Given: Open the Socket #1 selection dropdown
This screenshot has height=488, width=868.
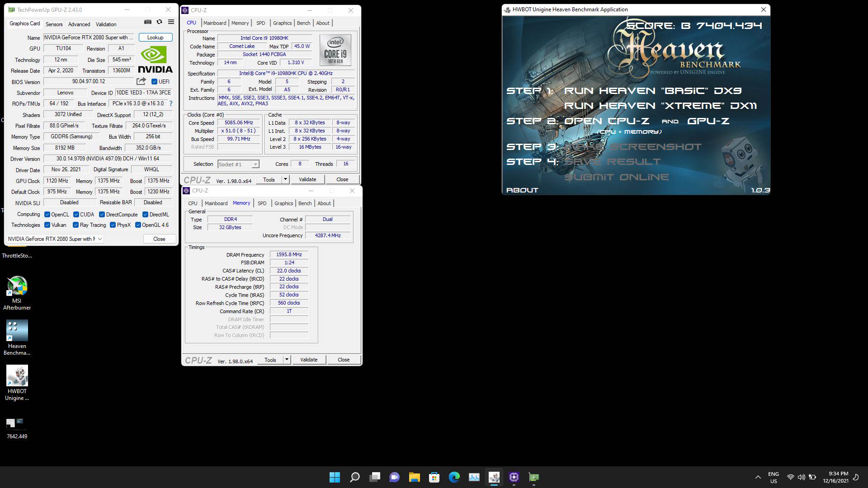Looking at the screenshot, I should click(x=238, y=164).
